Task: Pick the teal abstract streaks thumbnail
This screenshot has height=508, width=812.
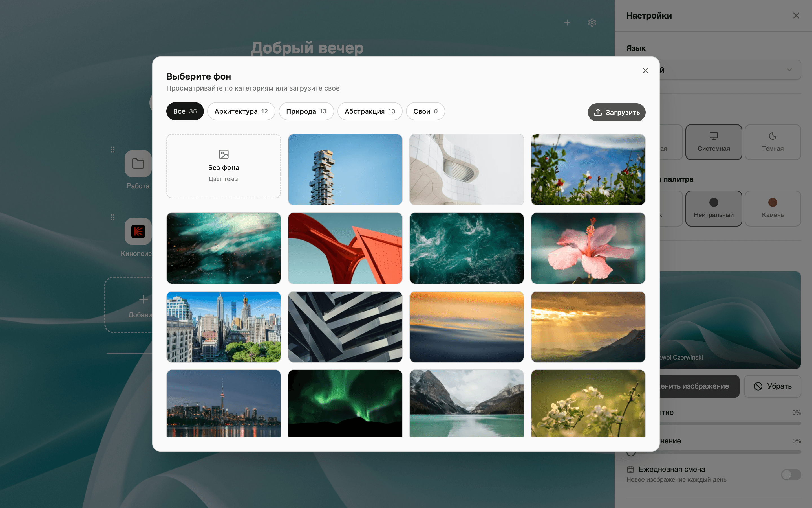Action: 224,248
